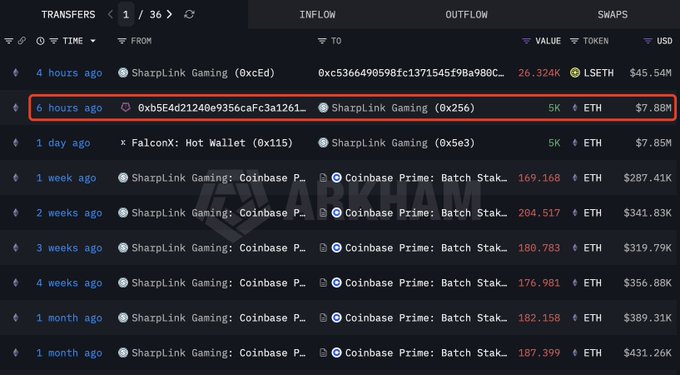Edit the current page number field
The image size is (680, 375).
click(x=125, y=15)
